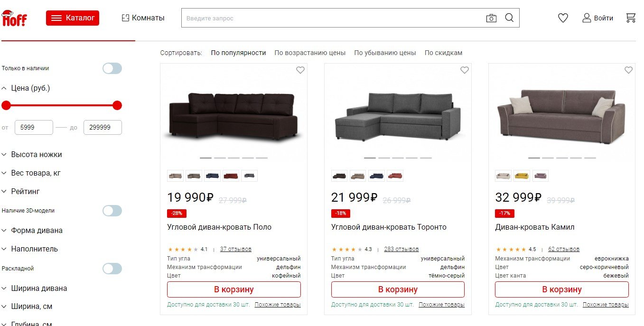The width and height of the screenshot is (644, 326).
Task: Click the search query input field
Action: click(x=332, y=18)
